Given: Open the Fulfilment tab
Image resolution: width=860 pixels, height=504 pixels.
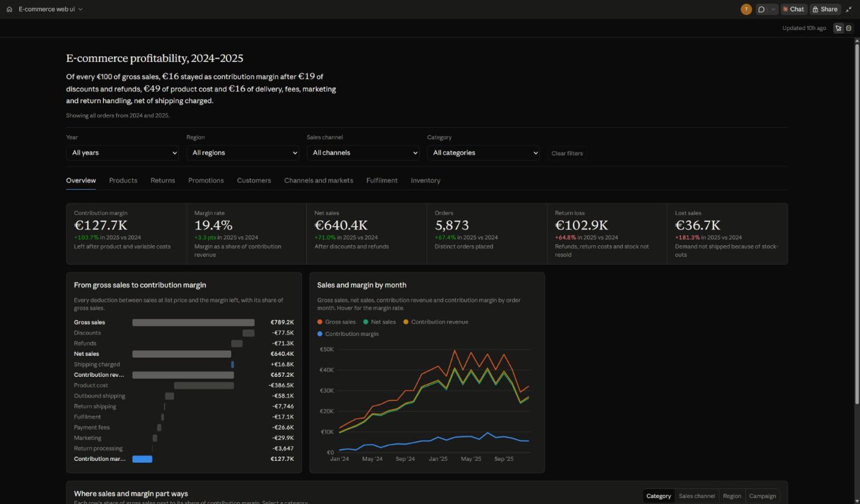Looking at the screenshot, I should (x=382, y=181).
